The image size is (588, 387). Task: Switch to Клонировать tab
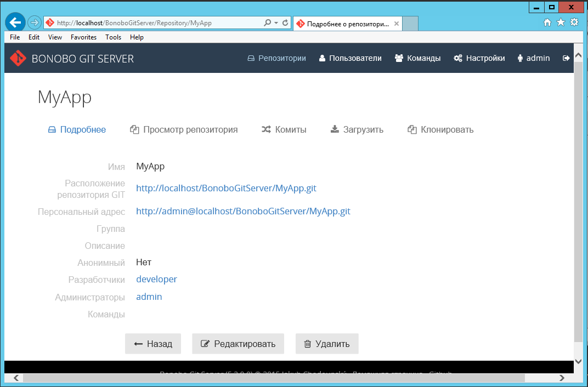[440, 129]
